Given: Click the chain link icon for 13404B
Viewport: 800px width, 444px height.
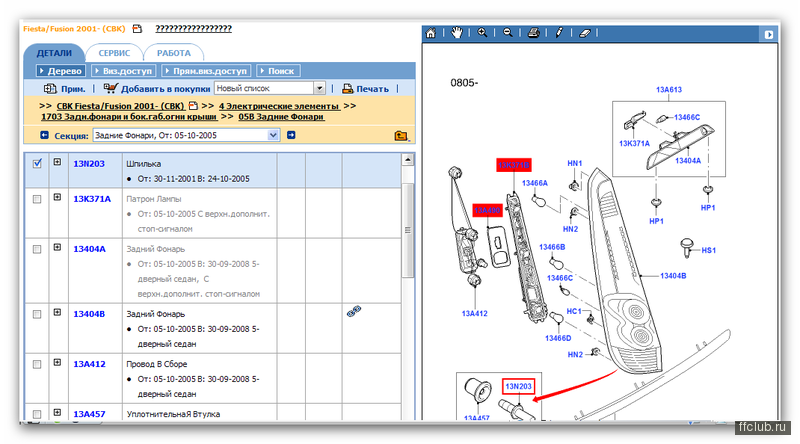Looking at the screenshot, I should 354,311.
